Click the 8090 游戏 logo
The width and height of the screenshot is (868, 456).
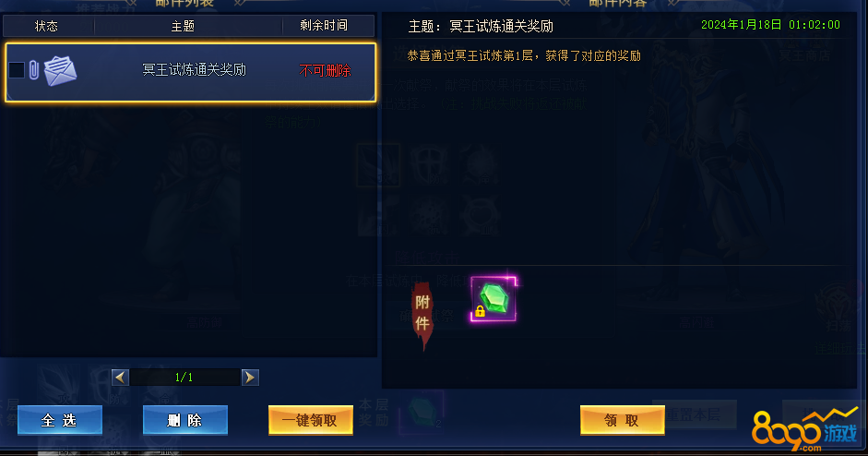click(805, 431)
